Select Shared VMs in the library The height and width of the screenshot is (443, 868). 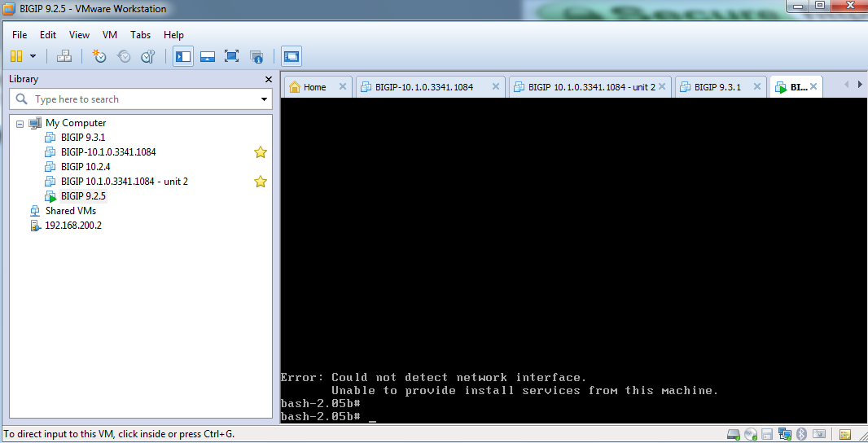[x=70, y=210]
